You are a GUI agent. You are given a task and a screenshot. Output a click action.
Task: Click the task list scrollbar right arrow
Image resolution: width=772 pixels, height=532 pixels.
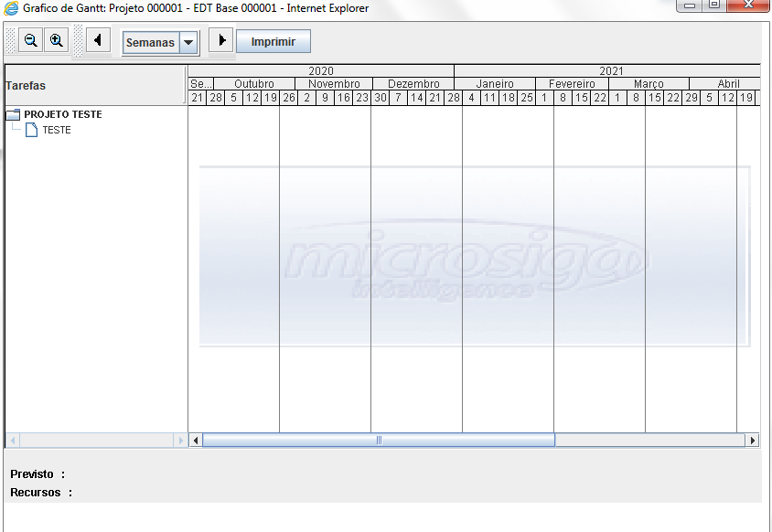point(180,440)
